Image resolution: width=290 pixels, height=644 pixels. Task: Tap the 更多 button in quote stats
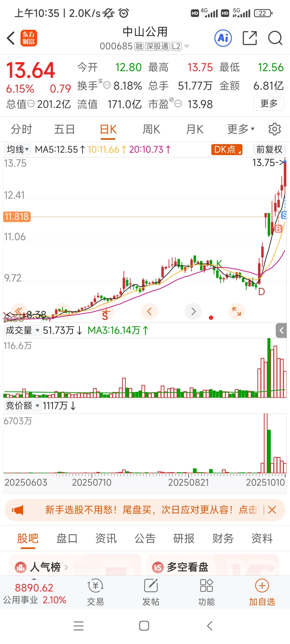pos(269,104)
